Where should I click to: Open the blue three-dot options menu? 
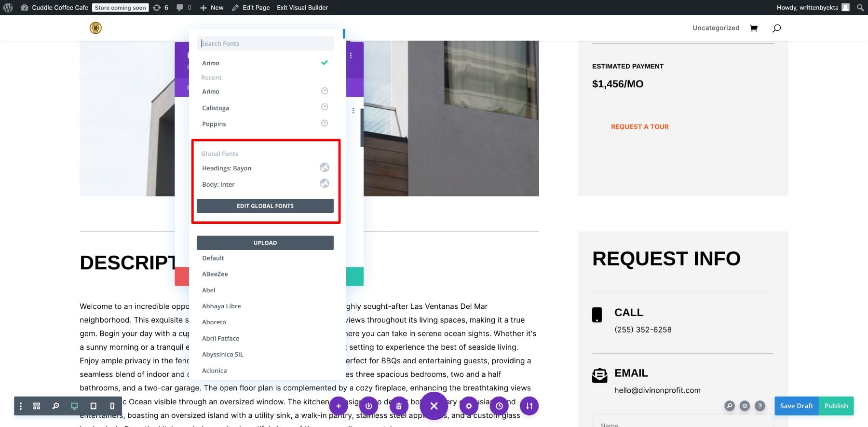pos(353,110)
